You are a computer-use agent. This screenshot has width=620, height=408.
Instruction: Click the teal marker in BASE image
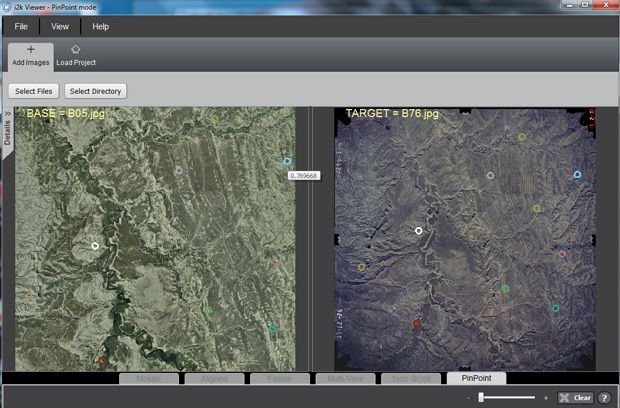coord(272,329)
